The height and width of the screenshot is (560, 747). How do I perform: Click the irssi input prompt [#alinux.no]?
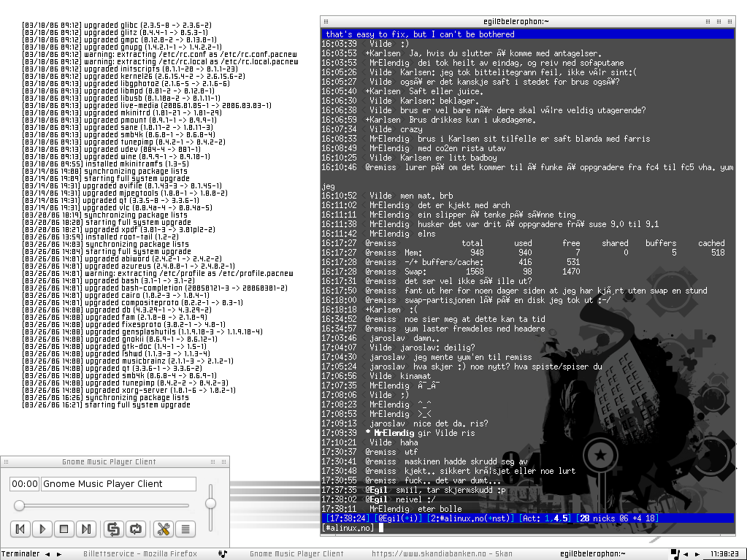tap(348, 528)
